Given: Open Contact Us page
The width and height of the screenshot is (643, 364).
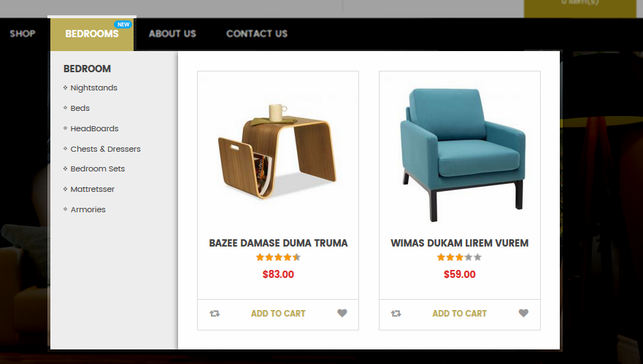Looking at the screenshot, I should click(x=257, y=34).
